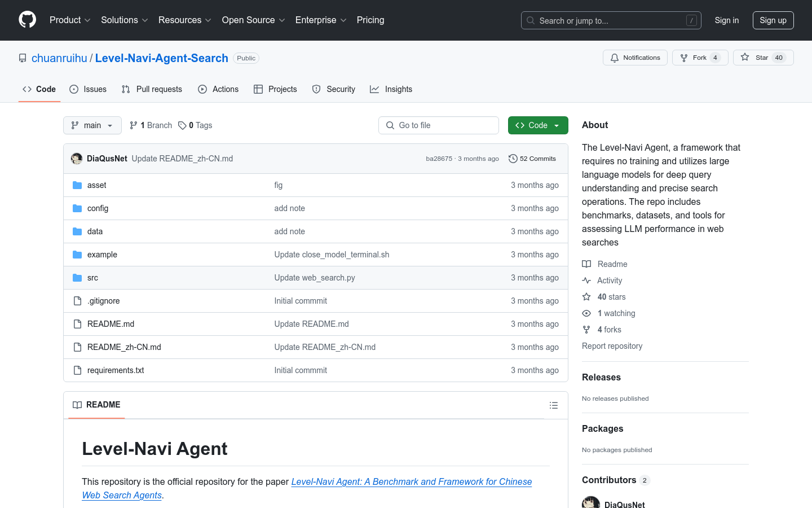Expand the Open Source menu
This screenshot has height=508, width=812.
click(x=254, y=20)
